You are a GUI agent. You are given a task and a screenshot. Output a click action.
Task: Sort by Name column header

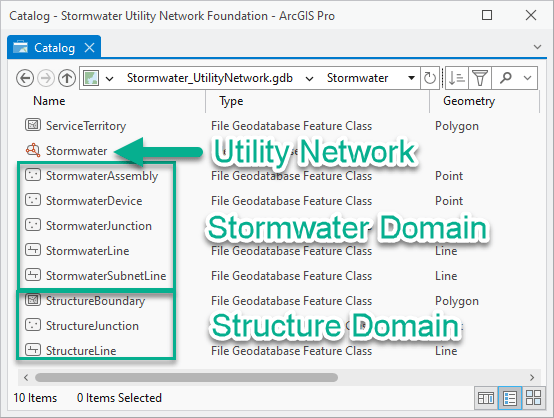(x=49, y=101)
